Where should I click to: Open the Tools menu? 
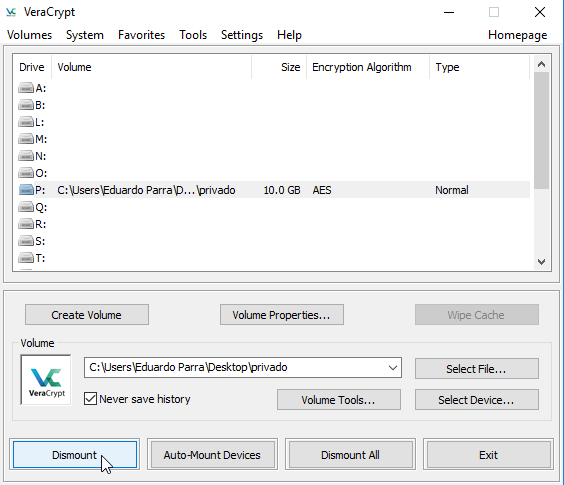193,35
